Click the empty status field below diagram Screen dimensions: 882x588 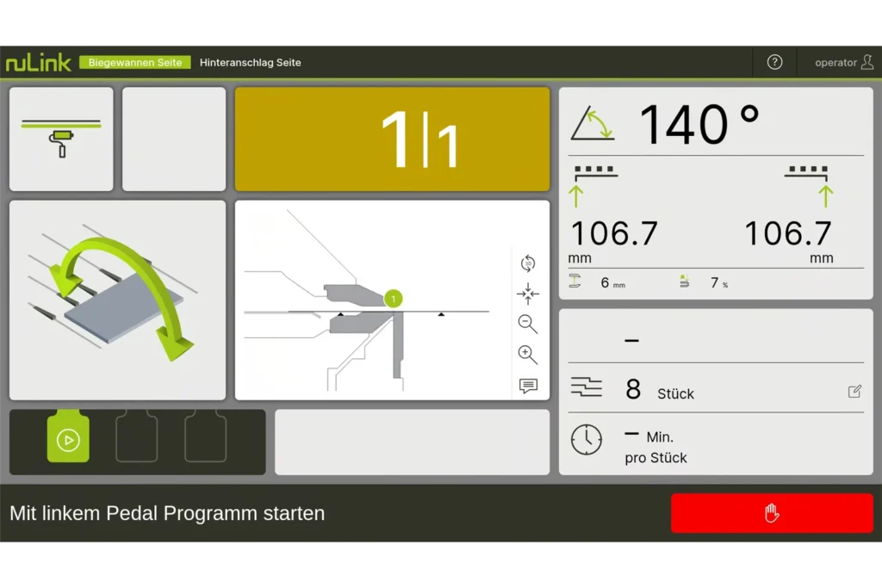pos(412,442)
